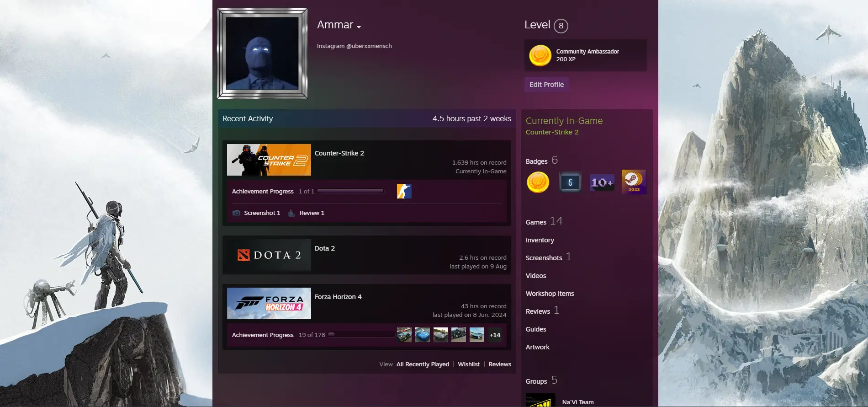Open first Forza Horizon 4 achievement icon
The image size is (868, 407).
tap(404, 335)
